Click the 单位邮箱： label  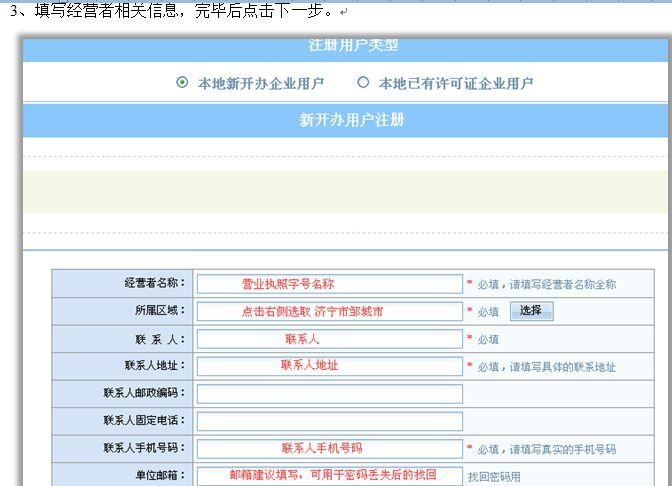160,475
